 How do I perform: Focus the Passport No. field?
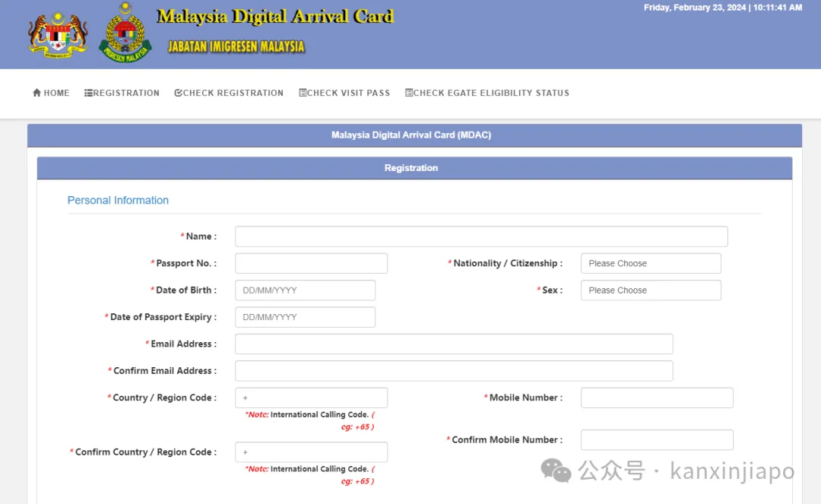311,263
